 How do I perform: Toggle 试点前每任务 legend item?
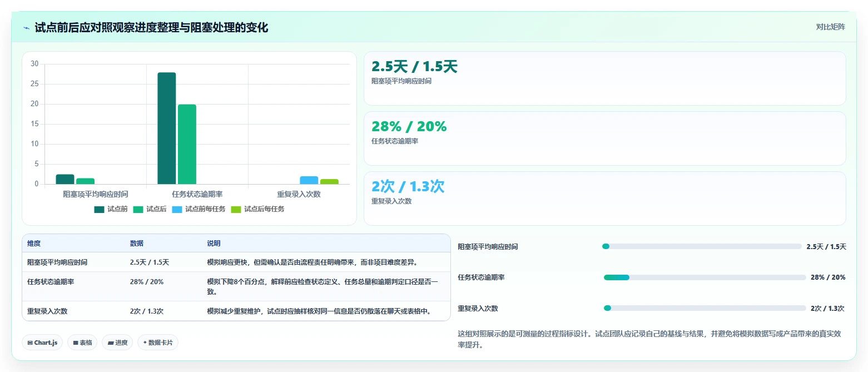(x=199, y=210)
